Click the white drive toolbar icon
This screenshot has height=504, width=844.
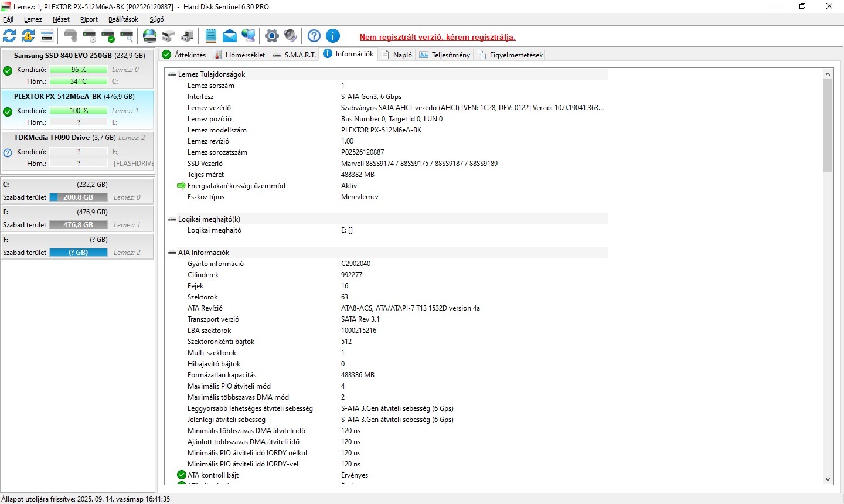point(169,36)
